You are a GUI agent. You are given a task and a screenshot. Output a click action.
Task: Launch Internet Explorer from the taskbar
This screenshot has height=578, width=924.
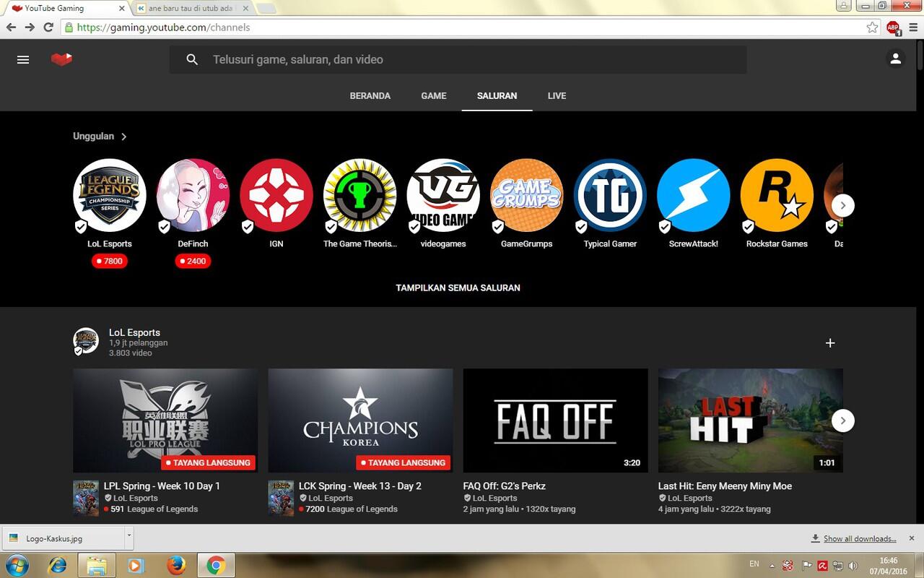pos(57,565)
